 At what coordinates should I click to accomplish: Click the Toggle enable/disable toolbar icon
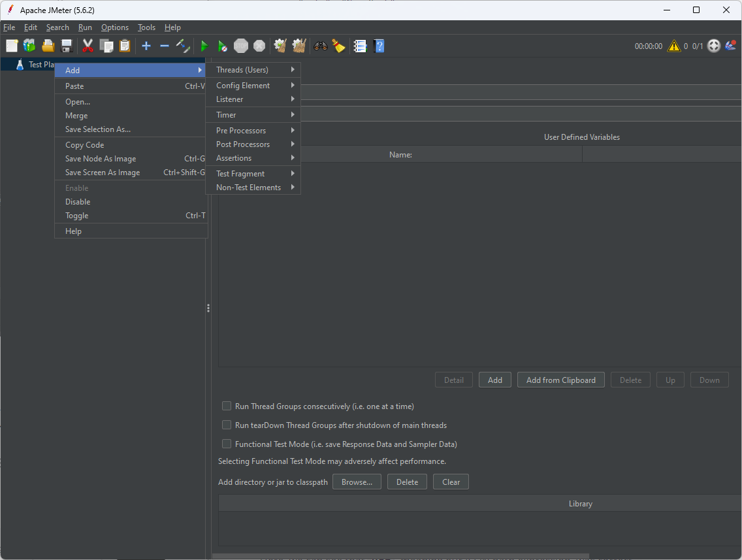tap(183, 46)
